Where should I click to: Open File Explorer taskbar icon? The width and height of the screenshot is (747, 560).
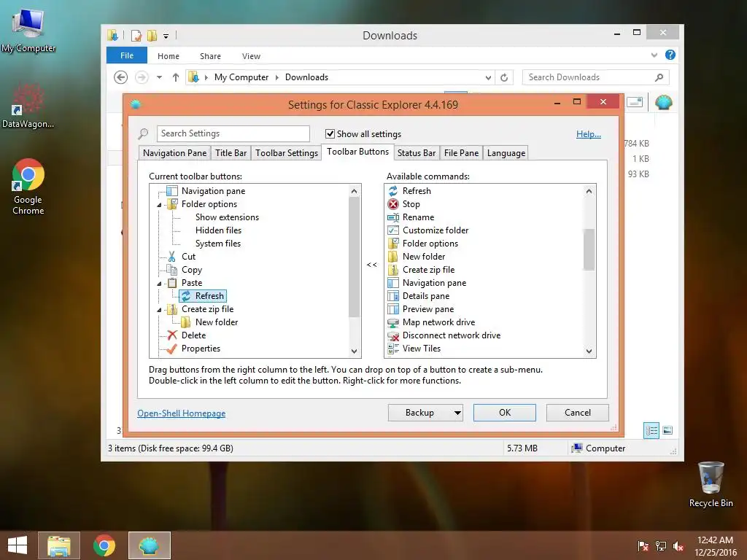(59, 545)
